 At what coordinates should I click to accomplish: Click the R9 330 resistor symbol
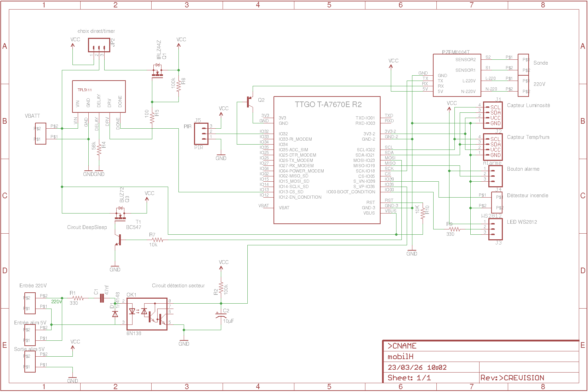[x=454, y=229]
